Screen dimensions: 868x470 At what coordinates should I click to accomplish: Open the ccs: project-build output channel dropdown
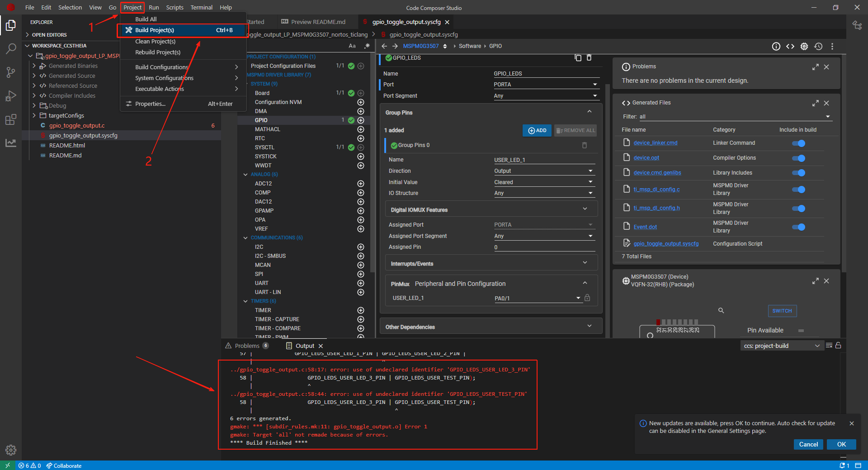pos(781,346)
